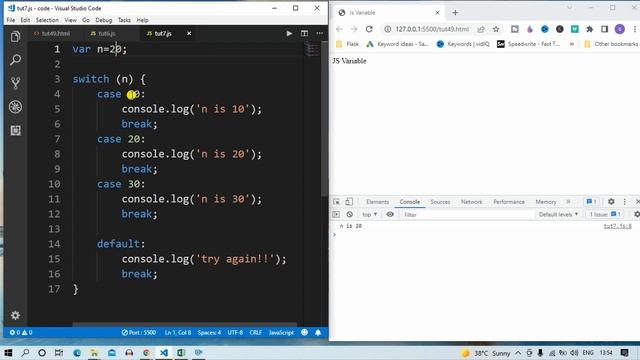Open the Debug menu
Image resolution: width=640 pixels, height=360 pixels.
point(104,20)
